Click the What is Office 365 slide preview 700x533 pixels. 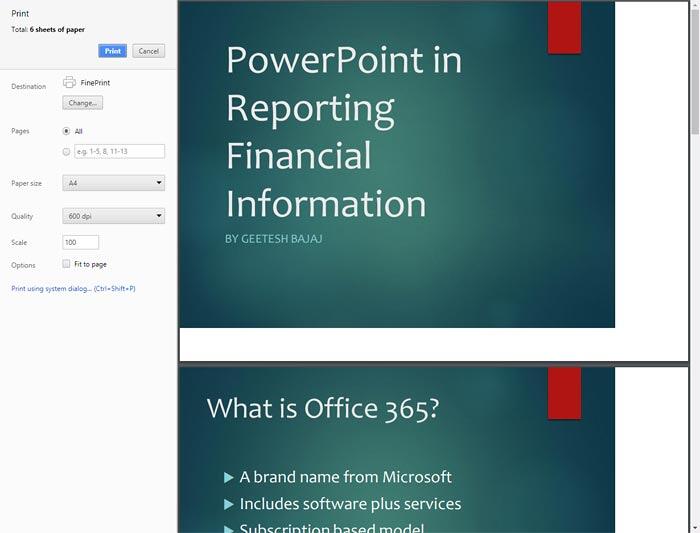433,450
